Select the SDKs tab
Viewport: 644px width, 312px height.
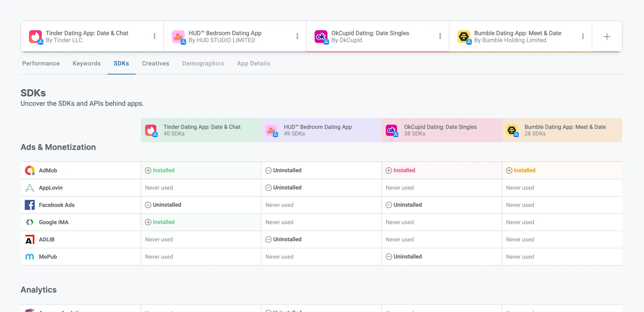(x=121, y=64)
